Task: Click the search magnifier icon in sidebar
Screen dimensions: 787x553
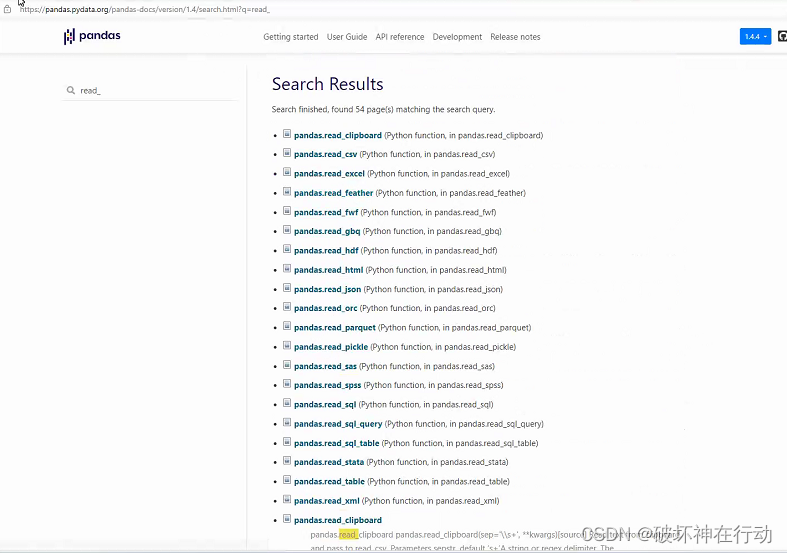Action: [x=71, y=90]
